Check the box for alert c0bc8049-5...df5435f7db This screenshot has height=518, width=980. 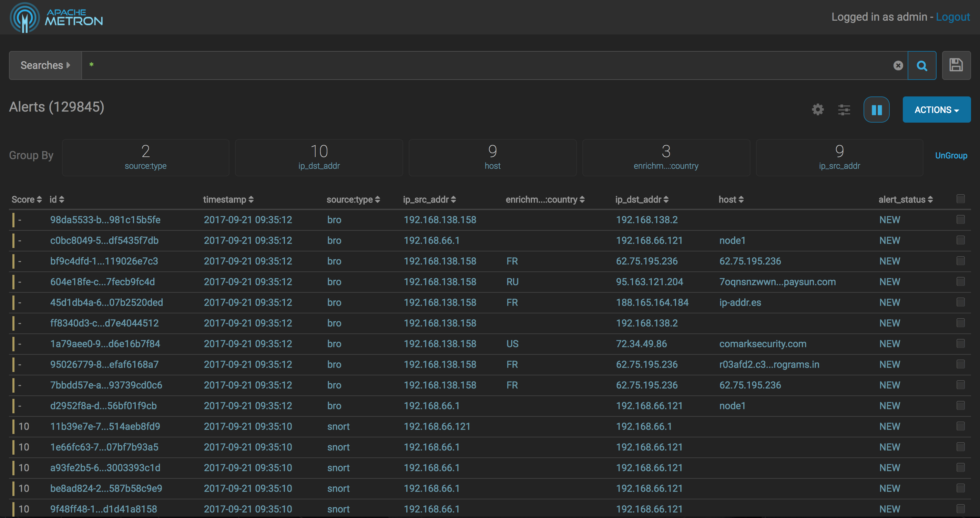tap(961, 240)
